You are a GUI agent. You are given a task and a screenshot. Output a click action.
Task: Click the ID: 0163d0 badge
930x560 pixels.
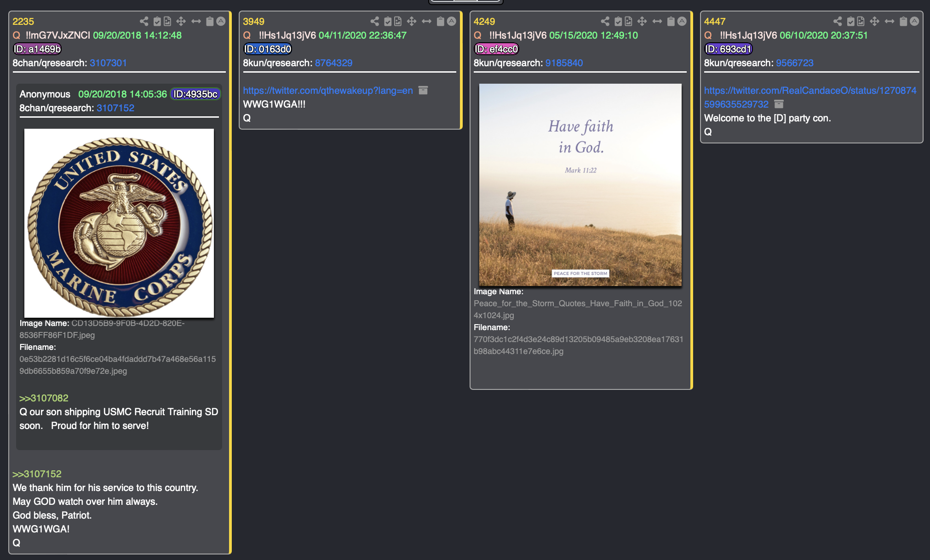click(268, 49)
